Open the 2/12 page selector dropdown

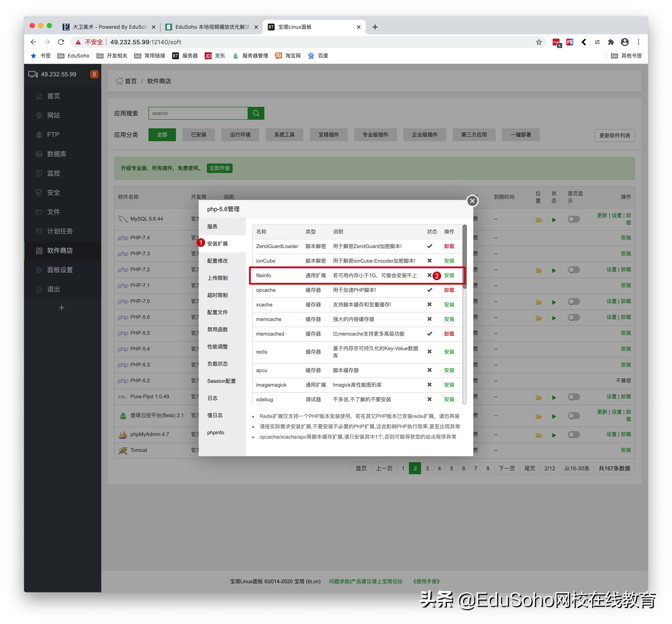click(550, 468)
